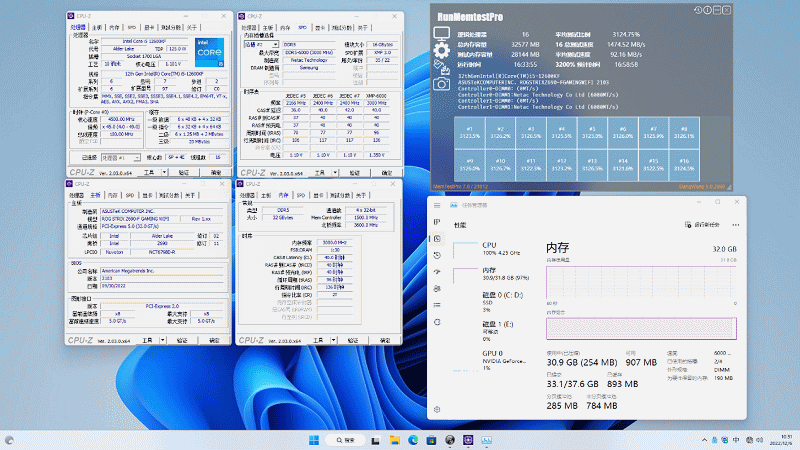Open App history in Task Manager sidebar
The height and width of the screenshot is (450, 800).
[x=436, y=254]
